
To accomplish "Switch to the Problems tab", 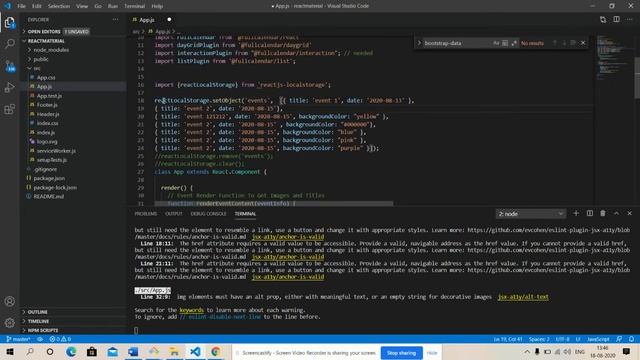I will (x=146, y=214).
